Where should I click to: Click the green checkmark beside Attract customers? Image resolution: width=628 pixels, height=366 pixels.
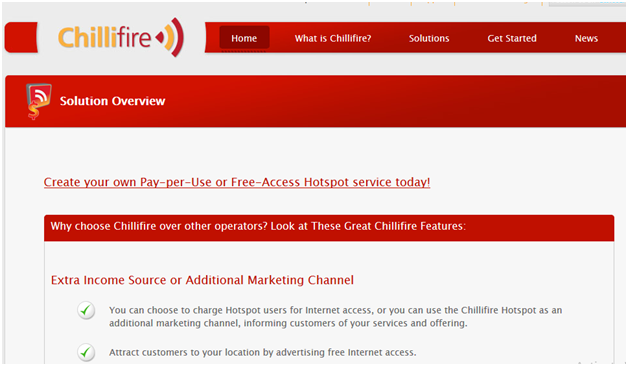[86, 352]
